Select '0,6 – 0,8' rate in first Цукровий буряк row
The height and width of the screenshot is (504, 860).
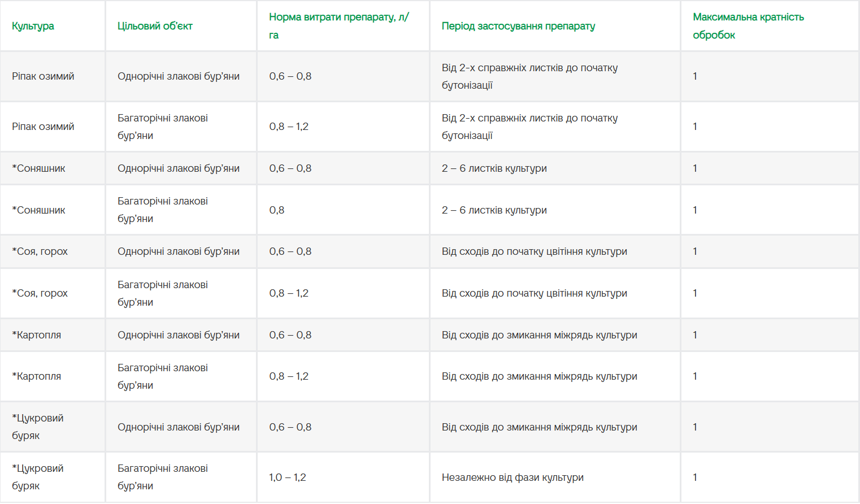[x=290, y=427]
